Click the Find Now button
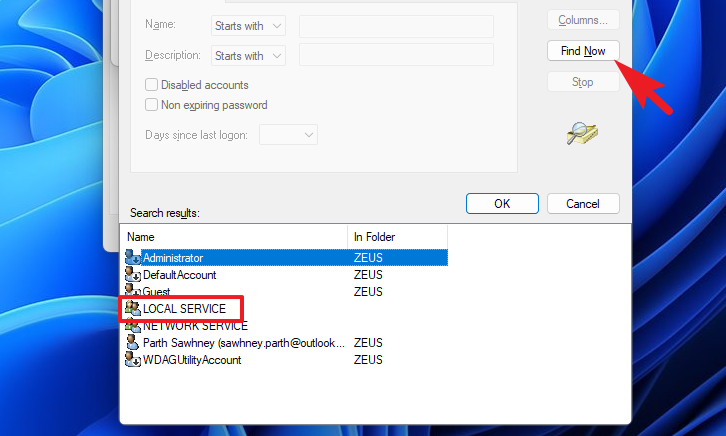The height and width of the screenshot is (436, 726). click(583, 51)
